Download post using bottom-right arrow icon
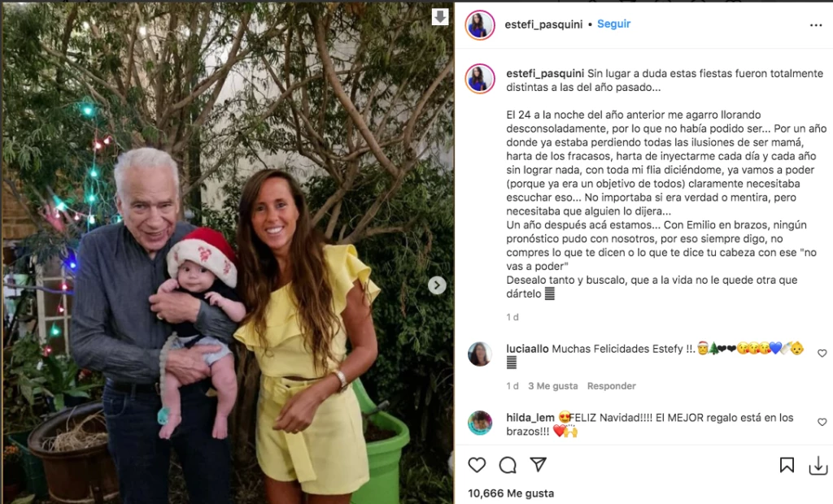The height and width of the screenshot is (504, 833). point(818,466)
